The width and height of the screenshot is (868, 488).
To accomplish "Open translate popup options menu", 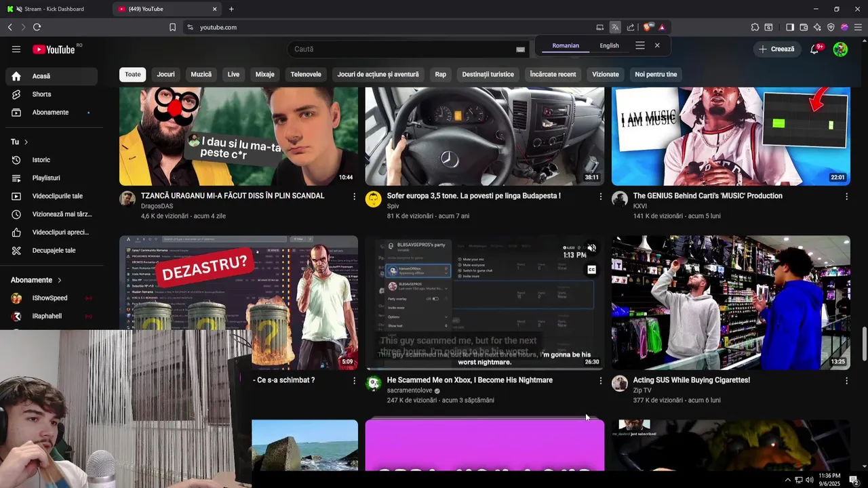I will (639, 45).
